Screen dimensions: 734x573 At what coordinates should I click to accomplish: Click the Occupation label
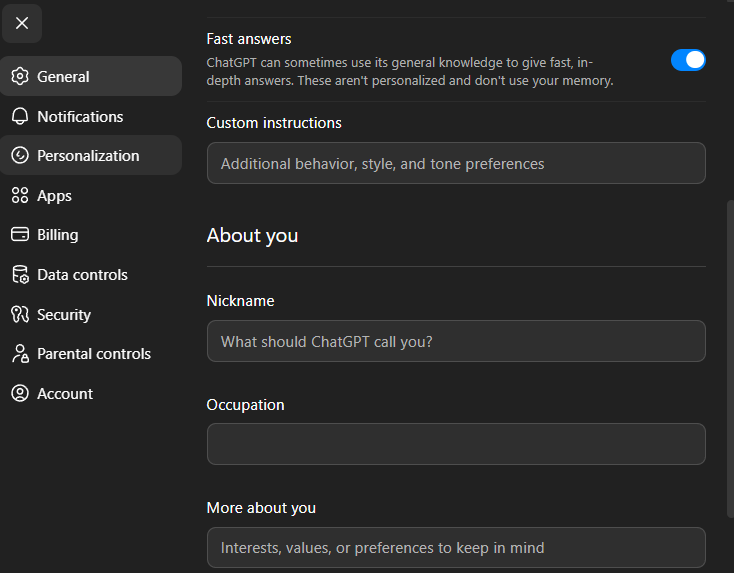click(x=245, y=404)
